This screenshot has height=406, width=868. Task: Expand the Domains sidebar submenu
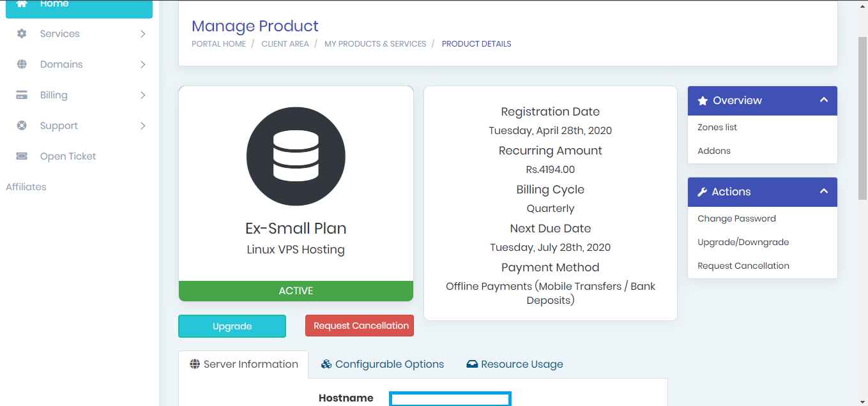[144, 64]
